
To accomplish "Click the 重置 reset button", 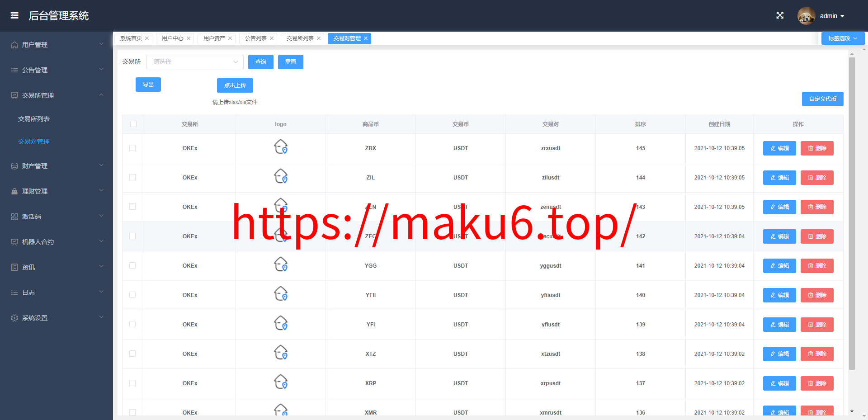I will [291, 62].
